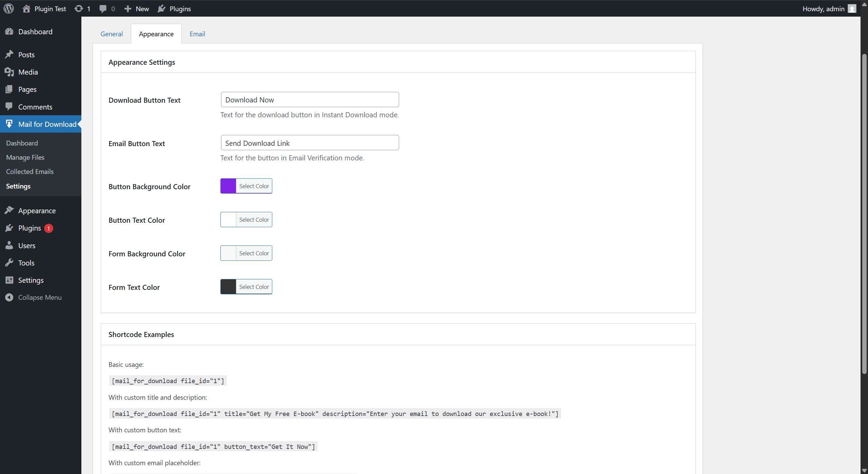Open the updates icon in admin bar
The height and width of the screenshot is (474, 868).
pos(79,8)
